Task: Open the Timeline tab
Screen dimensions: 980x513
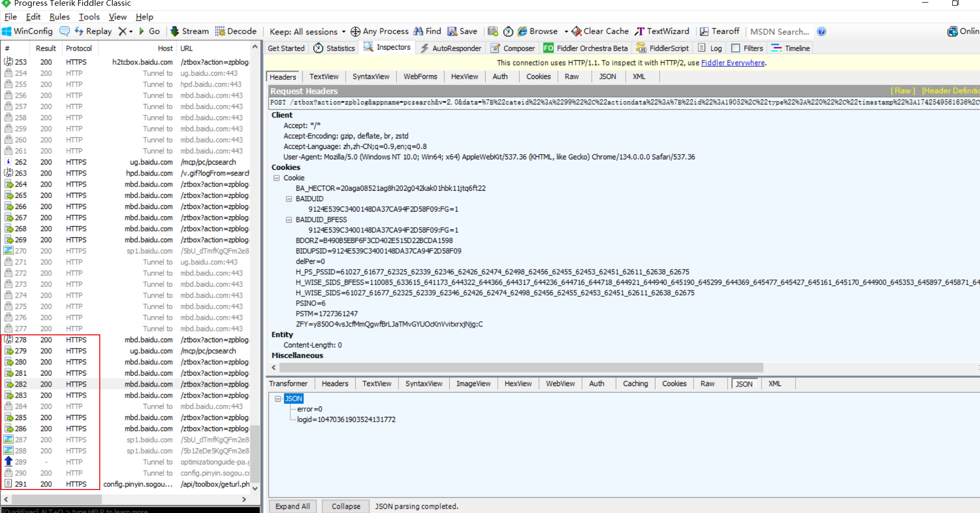Action: tap(790, 48)
